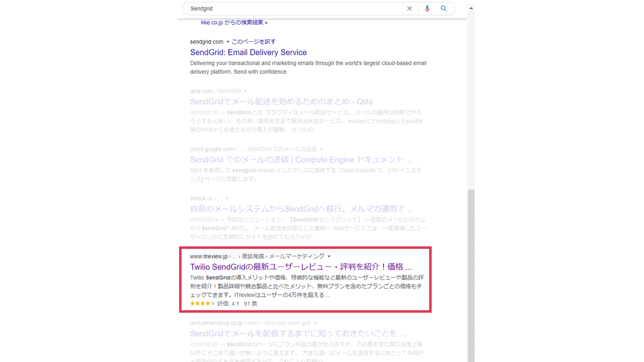
Task: Expand the dropdown arrow next to seleck.cc
Action: [227, 199]
